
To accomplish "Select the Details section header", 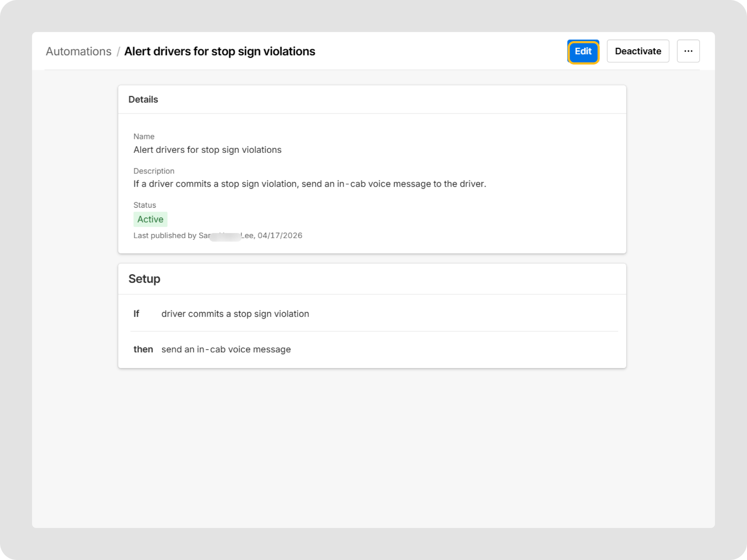I will click(x=143, y=100).
